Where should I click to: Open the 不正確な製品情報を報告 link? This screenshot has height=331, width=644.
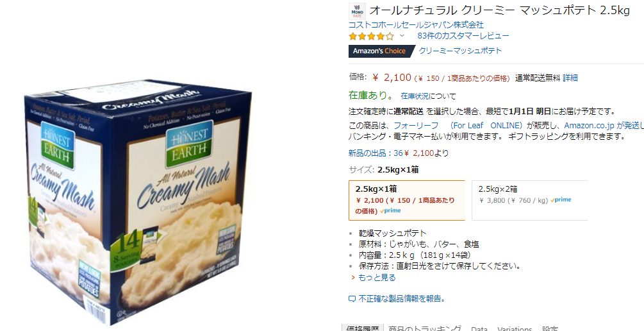(x=402, y=299)
